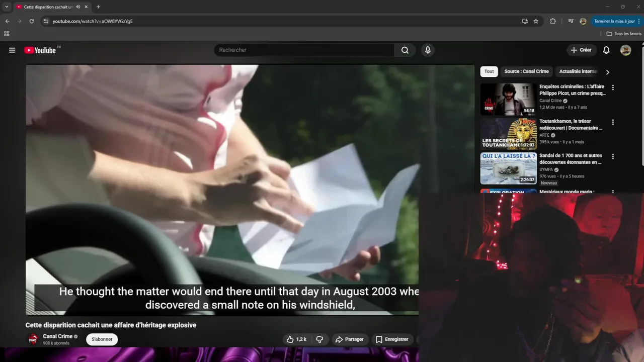Click Créer to create content
This screenshot has width=644, height=362.
[581, 50]
